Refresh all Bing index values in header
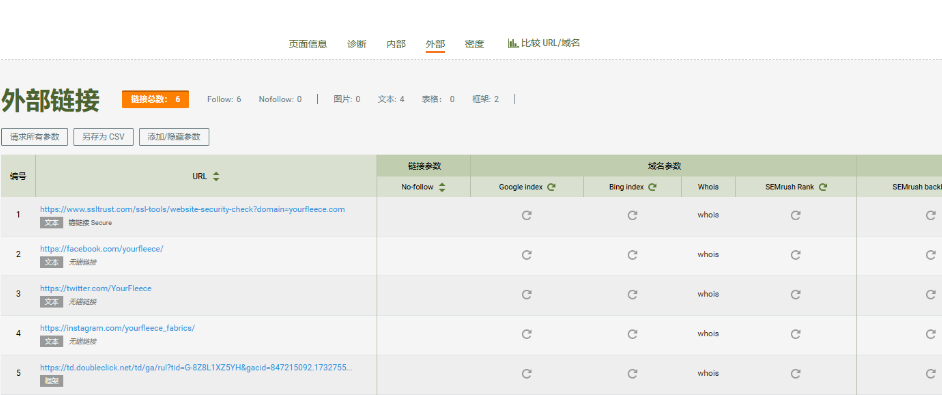Image resolution: width=942 pixels, height=395 pixels. (x=652, y=187)
